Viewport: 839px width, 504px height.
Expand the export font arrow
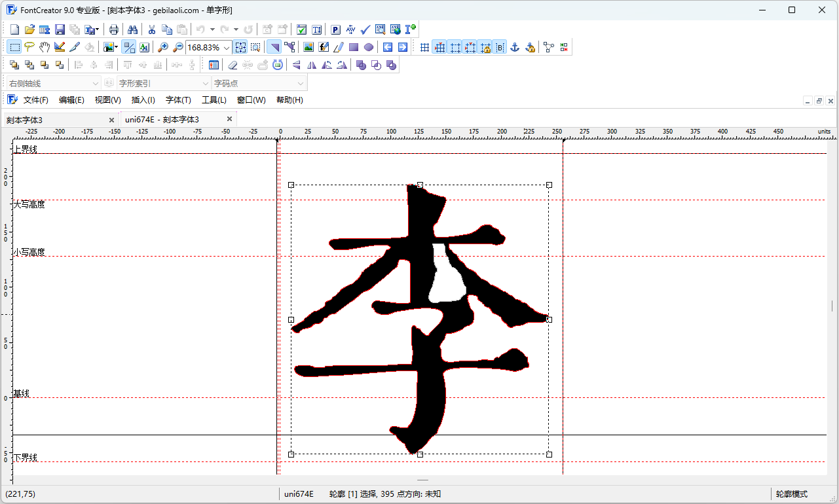click(98, 29)
